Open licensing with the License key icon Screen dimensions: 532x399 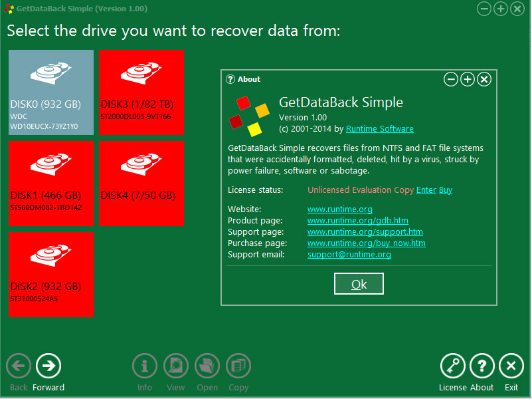(x=452, y=366)
